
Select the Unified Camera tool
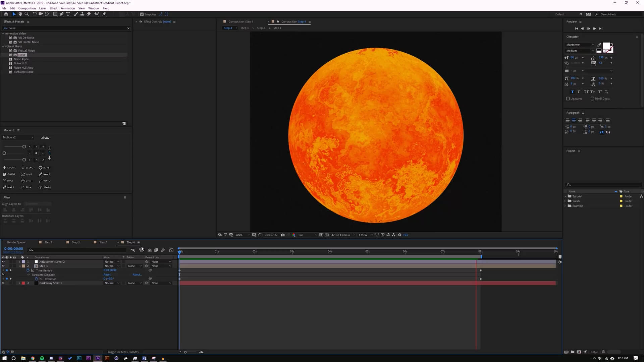click(41, 14)
